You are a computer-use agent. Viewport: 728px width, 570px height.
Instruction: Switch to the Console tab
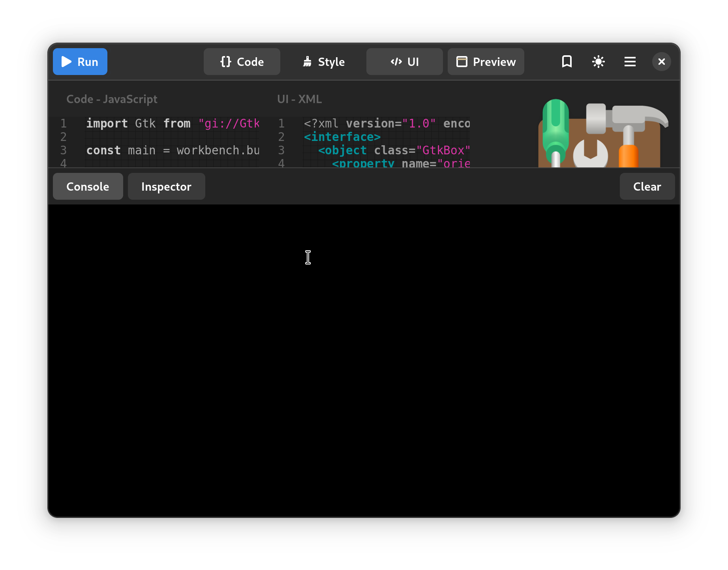pos(88,186)
